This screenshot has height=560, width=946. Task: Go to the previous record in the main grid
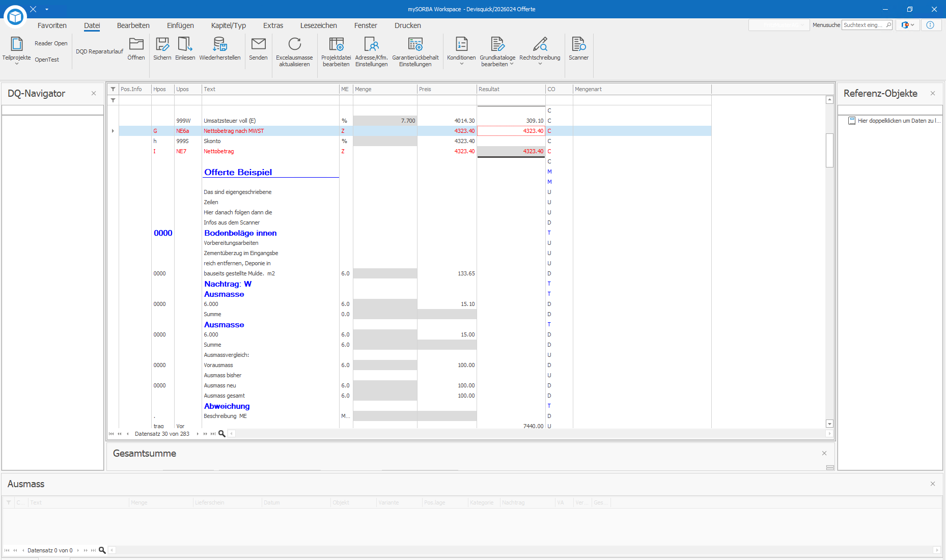pyautogui.click(x=127, y=434)
